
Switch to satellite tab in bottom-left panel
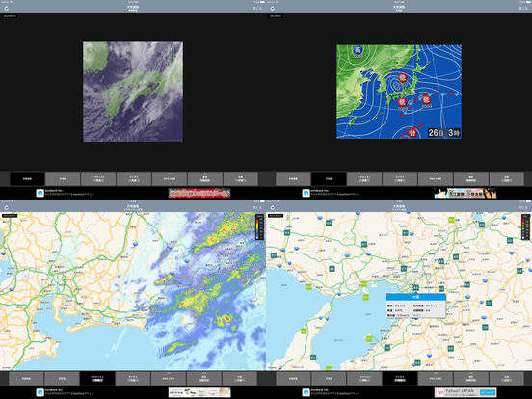(x=26, y=379)
